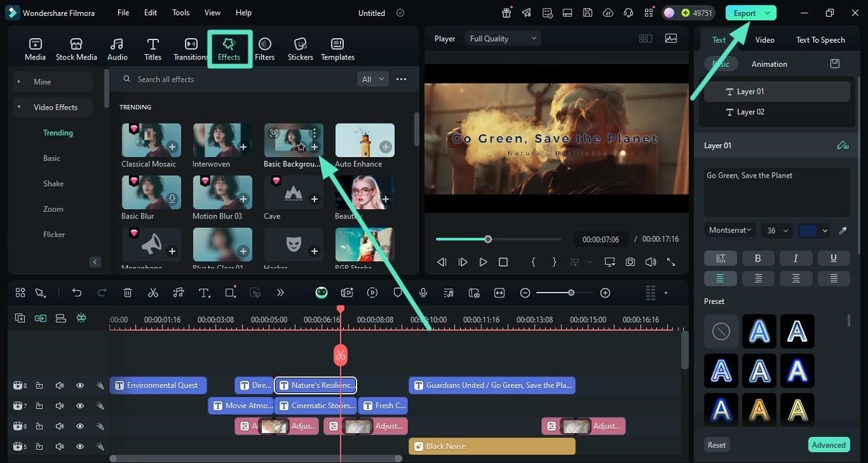Toggle visibility of track 5
The height and width of the screenshot is (463, 868).
tap(79, 446)
